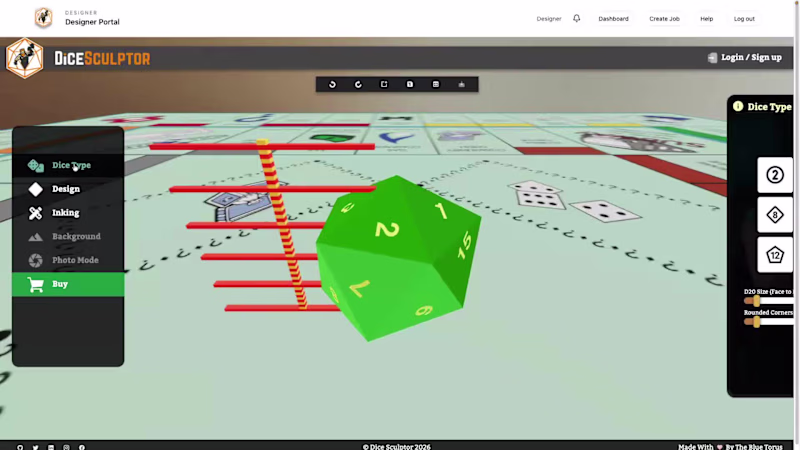
Task: Switch to the Inking sidebar tab
Action: pyautogui.click(x=68, y=213)
